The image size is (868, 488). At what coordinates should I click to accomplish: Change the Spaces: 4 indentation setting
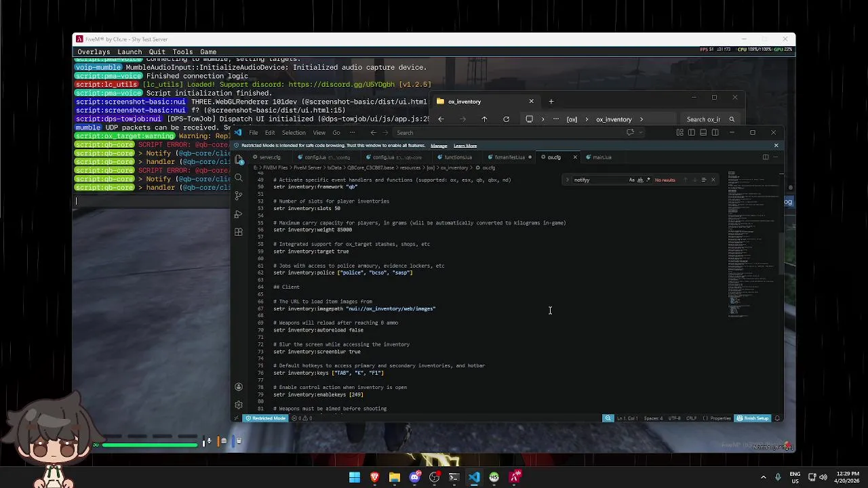653,418
